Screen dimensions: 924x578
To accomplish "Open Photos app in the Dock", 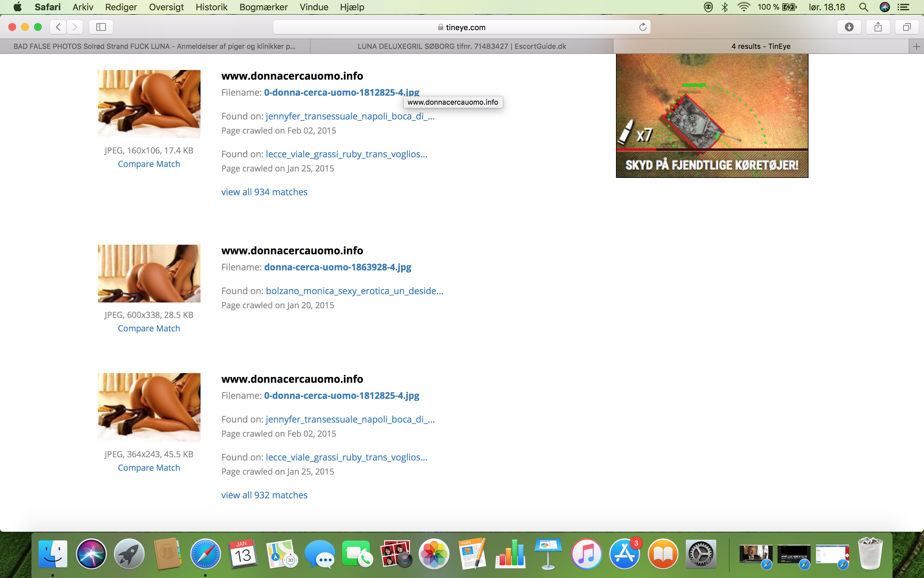I will (x=434, y=554).
